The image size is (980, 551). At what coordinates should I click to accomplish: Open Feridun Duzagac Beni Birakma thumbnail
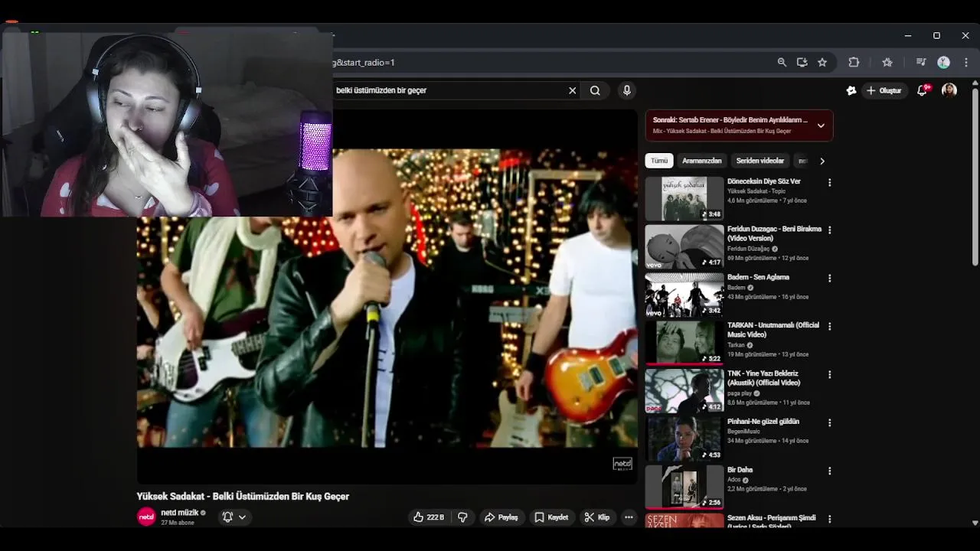point(684,246)
